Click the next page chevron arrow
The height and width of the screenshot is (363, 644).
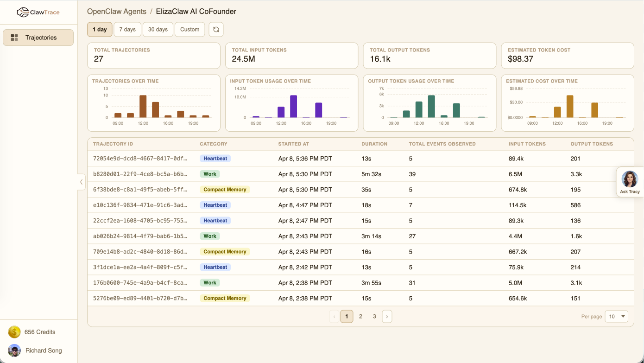pos(387,316)
